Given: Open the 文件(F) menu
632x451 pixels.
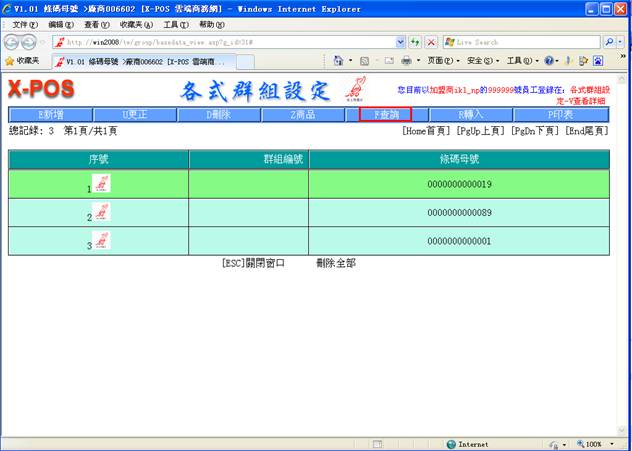Looking at the screenshot, I should (x=25, y=24).
